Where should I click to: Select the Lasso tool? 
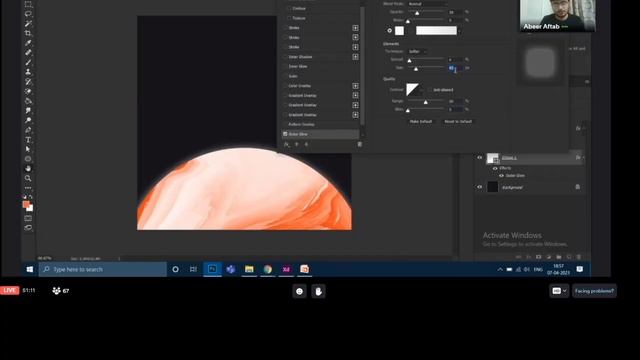pos(28,14)
